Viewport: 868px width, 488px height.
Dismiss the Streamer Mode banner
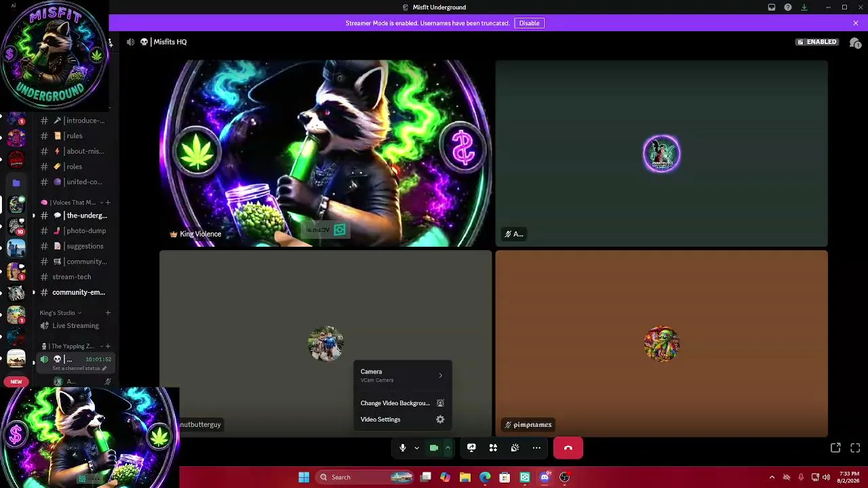(856, 23)
